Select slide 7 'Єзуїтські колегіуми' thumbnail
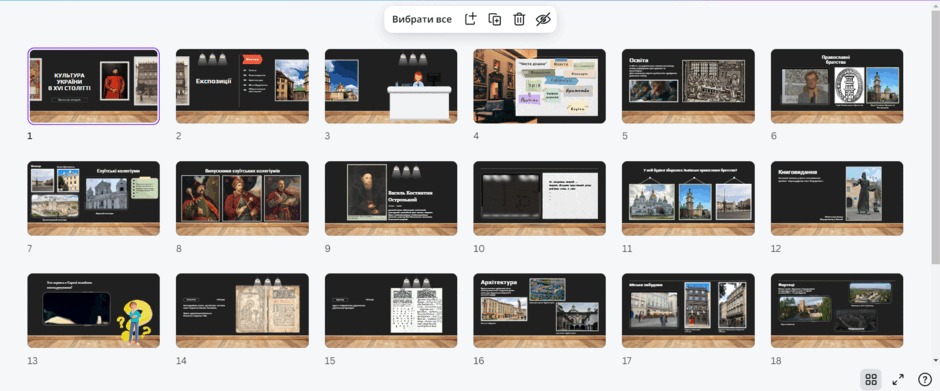This screenshot has height=391, width=940. (94, 198)
